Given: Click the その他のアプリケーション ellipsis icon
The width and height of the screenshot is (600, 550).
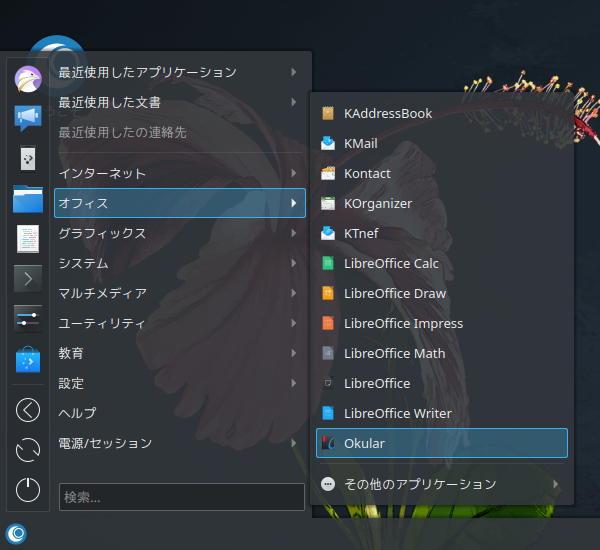Looking at the screenshot, I should tap(328, 484).
